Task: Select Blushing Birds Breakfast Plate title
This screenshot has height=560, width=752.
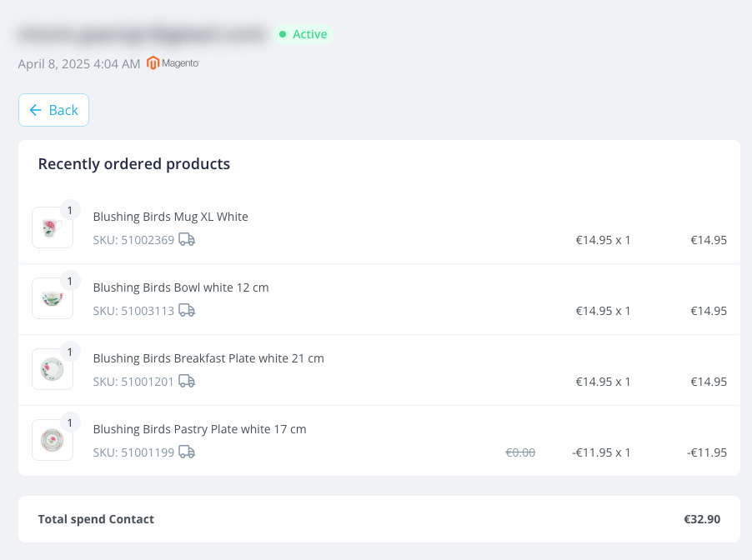Action: [208, 358]
